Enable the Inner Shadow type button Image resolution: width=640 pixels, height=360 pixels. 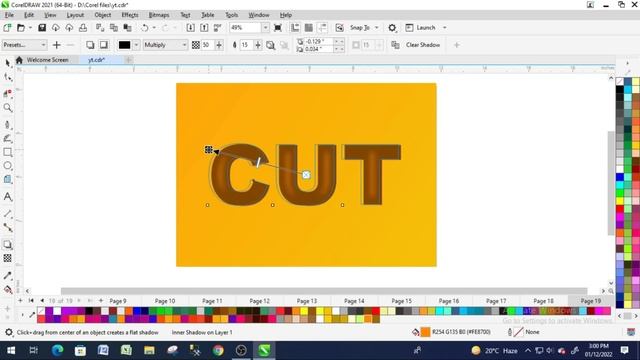click(x=104, y=45)
